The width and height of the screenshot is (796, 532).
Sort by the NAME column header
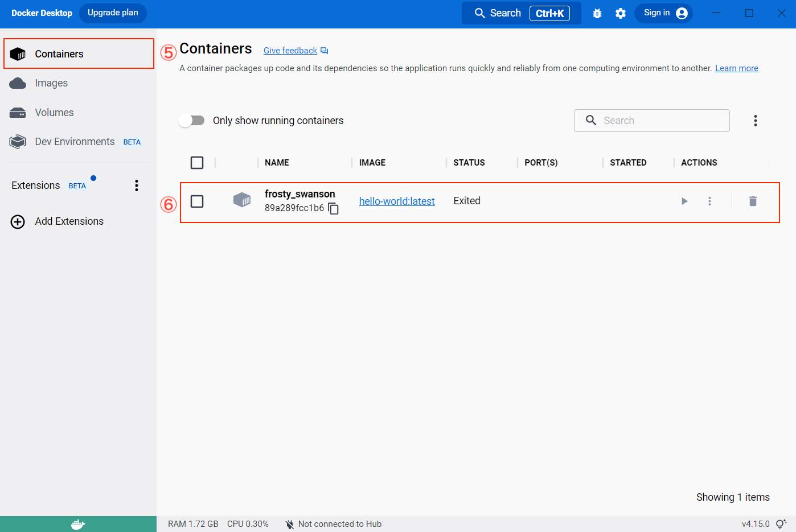[277, 163]
